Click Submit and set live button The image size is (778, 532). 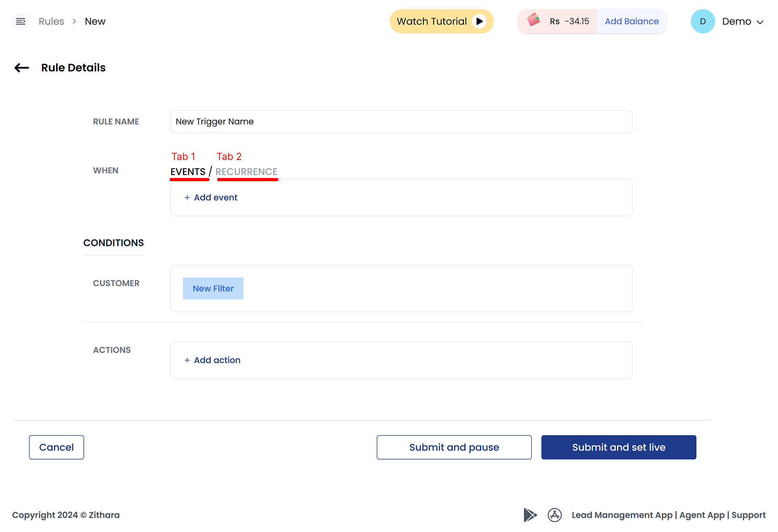click(618, 447)
